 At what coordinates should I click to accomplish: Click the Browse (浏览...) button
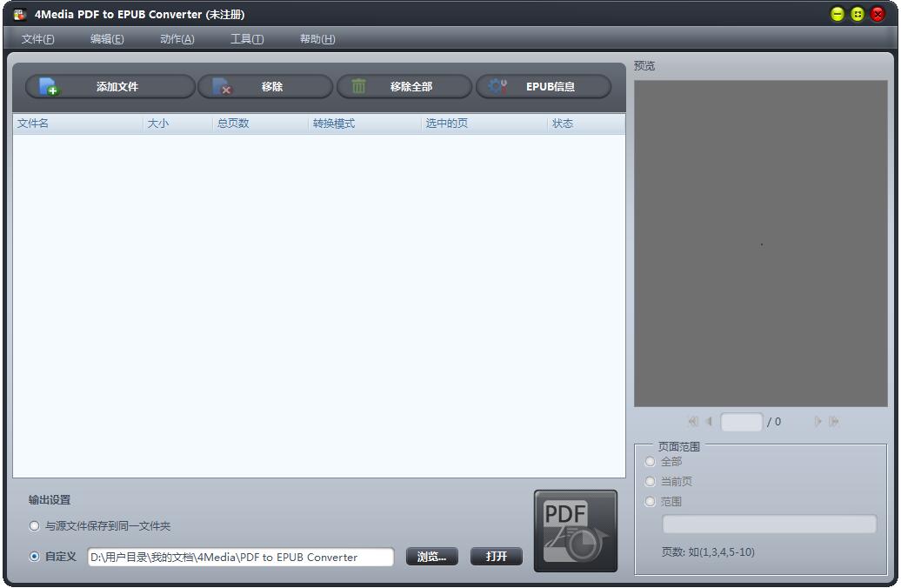coord(432,557)
